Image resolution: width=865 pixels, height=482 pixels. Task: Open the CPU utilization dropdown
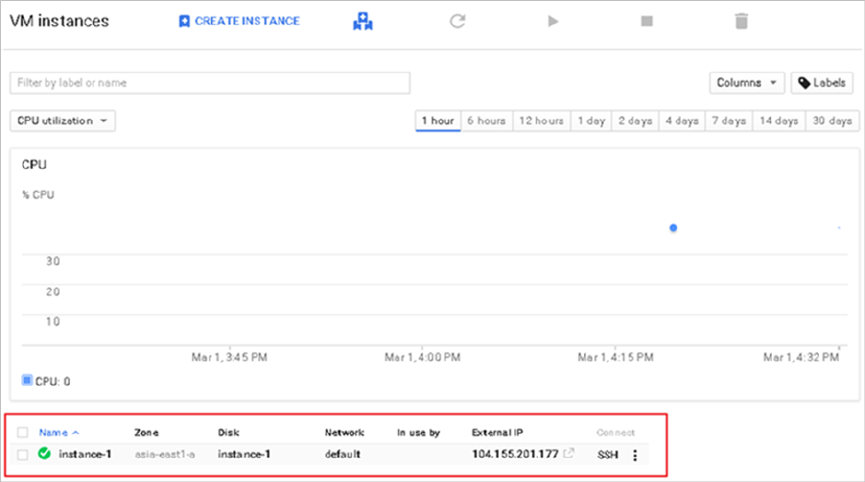pyautogui.click(x=62, y=120)
